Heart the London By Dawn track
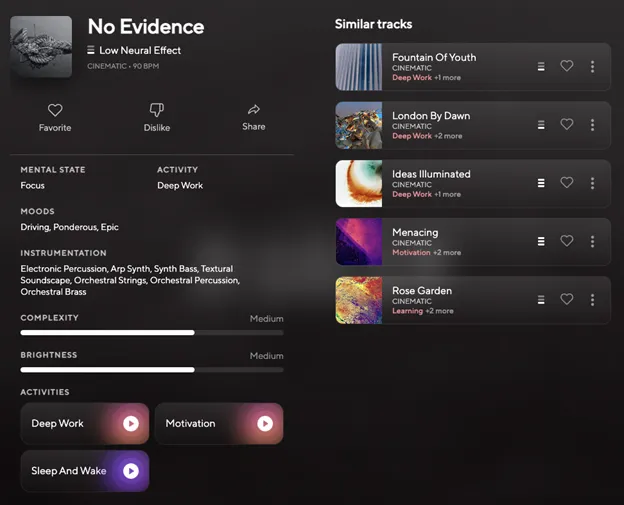This screenshot has height=505, width=624. 567,124
